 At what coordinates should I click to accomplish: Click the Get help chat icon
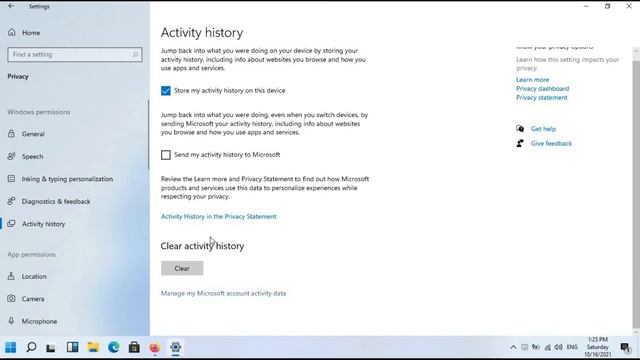pyautogui.click(x=520, y=129)
